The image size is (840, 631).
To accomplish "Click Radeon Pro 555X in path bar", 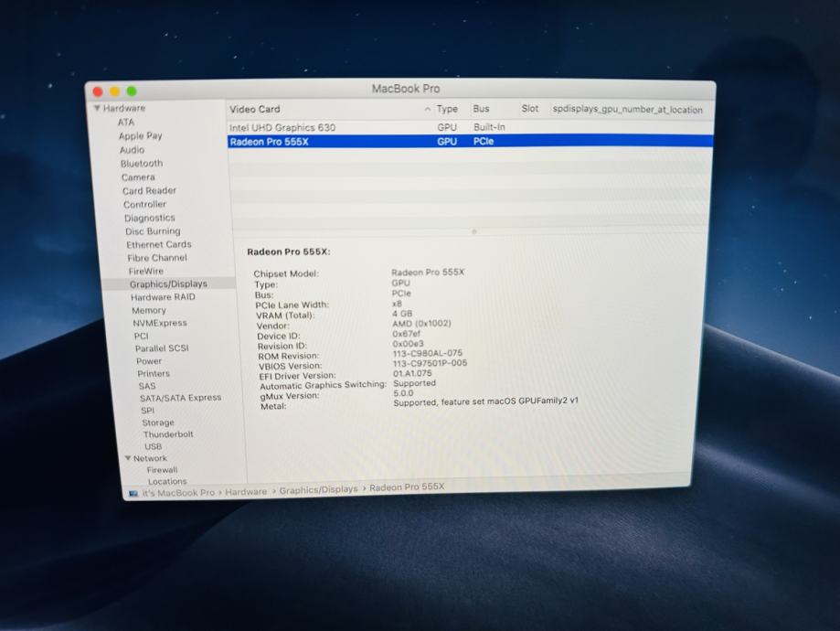I will [407, 487].
